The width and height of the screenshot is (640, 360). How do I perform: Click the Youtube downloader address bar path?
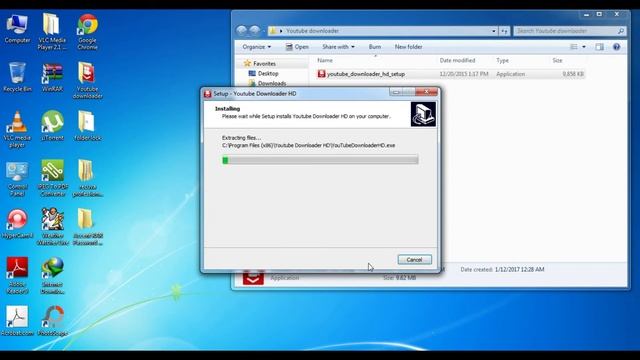312,31
